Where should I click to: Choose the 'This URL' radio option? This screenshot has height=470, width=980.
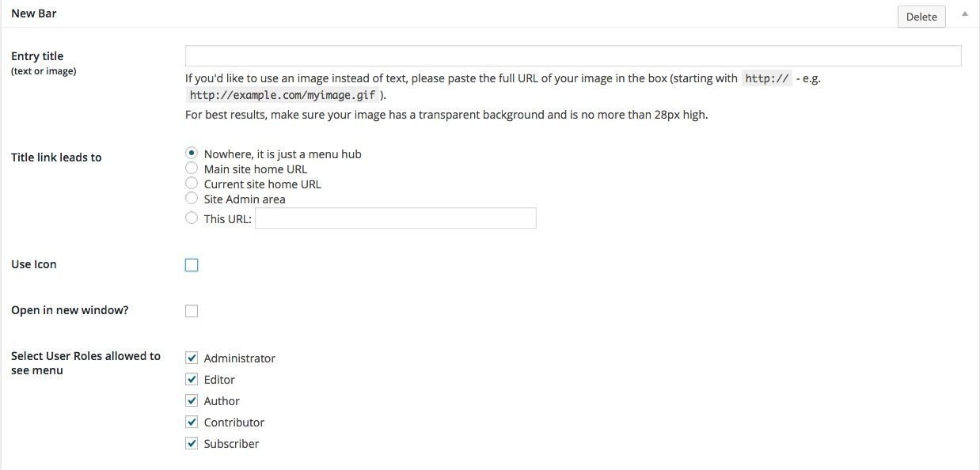click(x=192, y=218)
